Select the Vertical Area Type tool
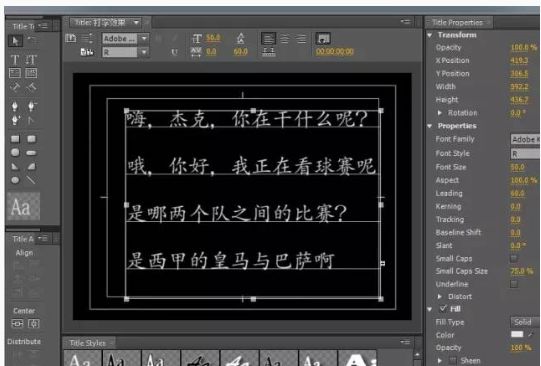This screenshot has height=366, width=541. tap(31, 73)
